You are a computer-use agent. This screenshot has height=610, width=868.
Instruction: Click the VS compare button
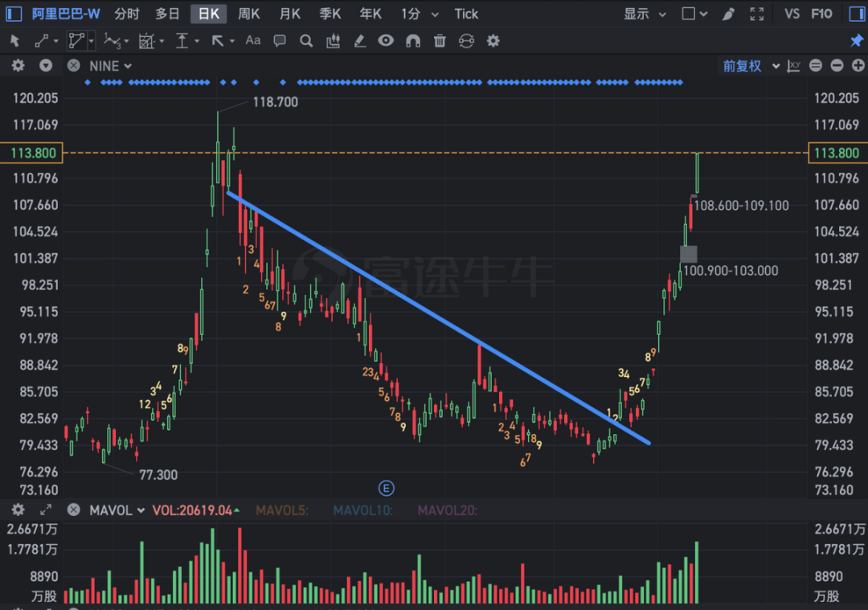[x=792, y=14]
